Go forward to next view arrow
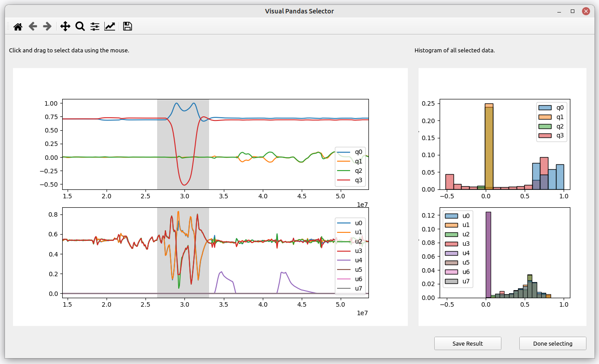Screen dimensions: 599x364 [x=47, y=26]
